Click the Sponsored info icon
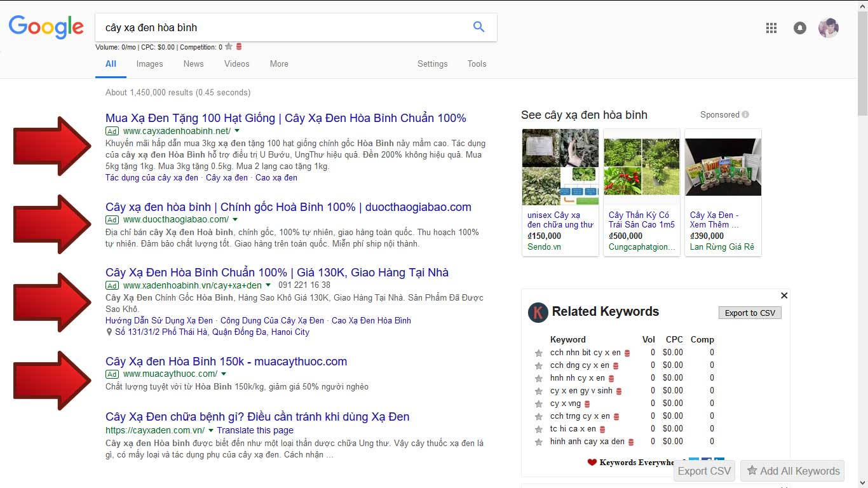This screenshot has height=488, width=868. point(745,115)
